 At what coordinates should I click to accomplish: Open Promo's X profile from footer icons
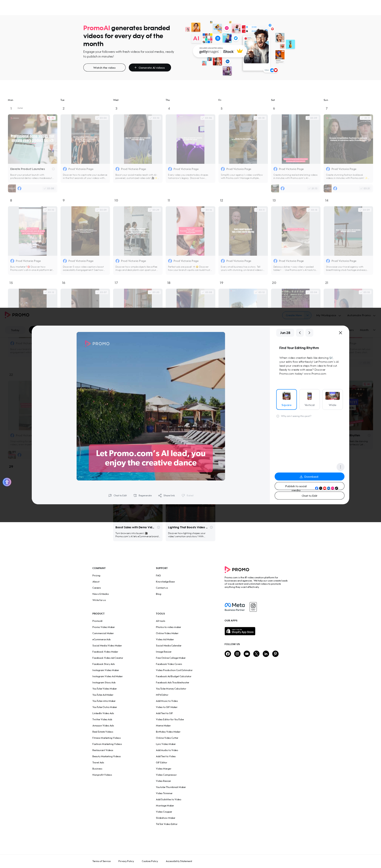coord(256,654)
